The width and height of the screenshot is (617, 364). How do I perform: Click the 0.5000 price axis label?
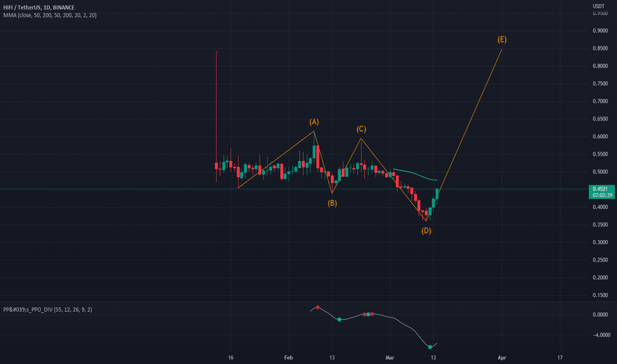(600, 172)
